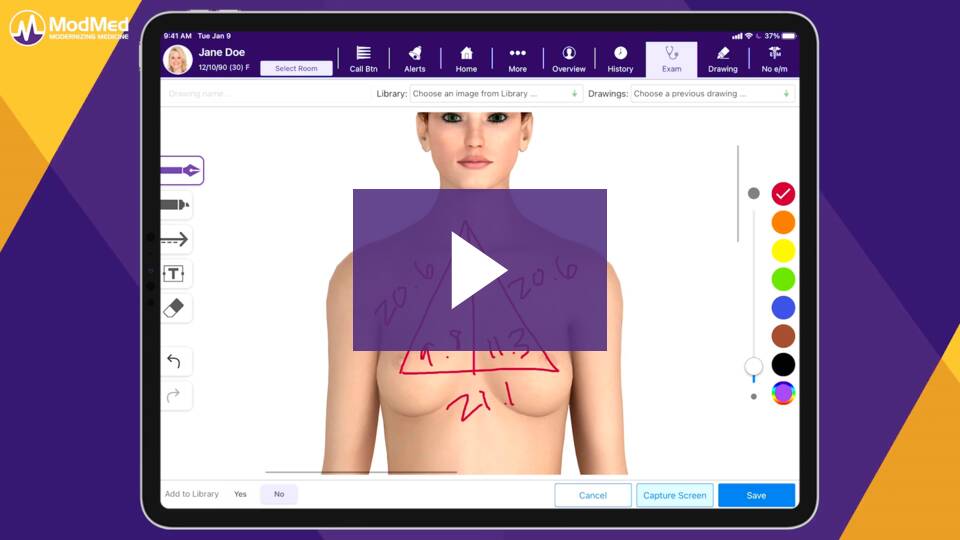
Task: Open the Library image dropdown
Action: click(x=495, y=94)
